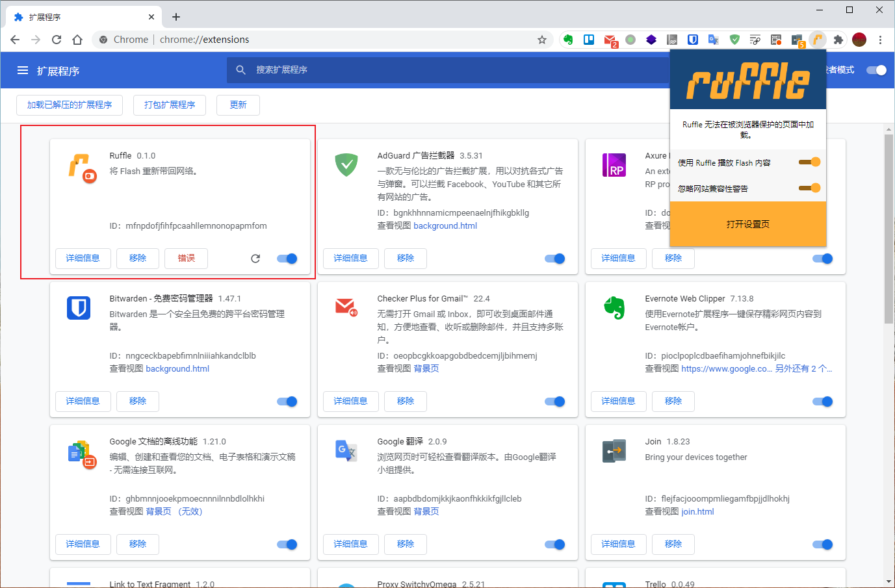Click the purple layers extension toolbar icon

(651, 40)
